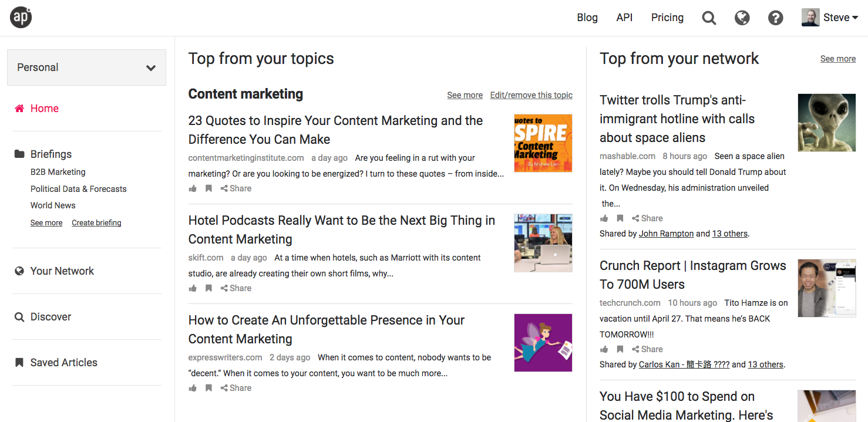
Task: Click contentmarketinginstitute.com source text
Action: 246,158
